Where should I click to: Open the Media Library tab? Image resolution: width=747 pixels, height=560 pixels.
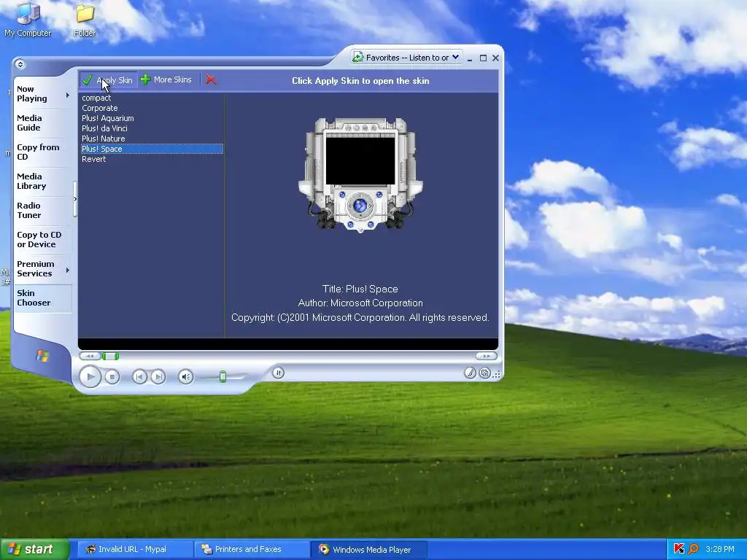pos(43,181)
